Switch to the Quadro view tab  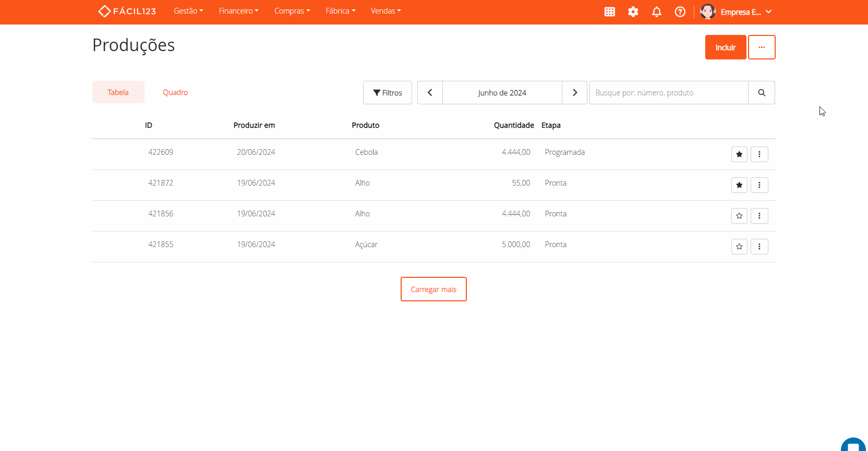175,92
